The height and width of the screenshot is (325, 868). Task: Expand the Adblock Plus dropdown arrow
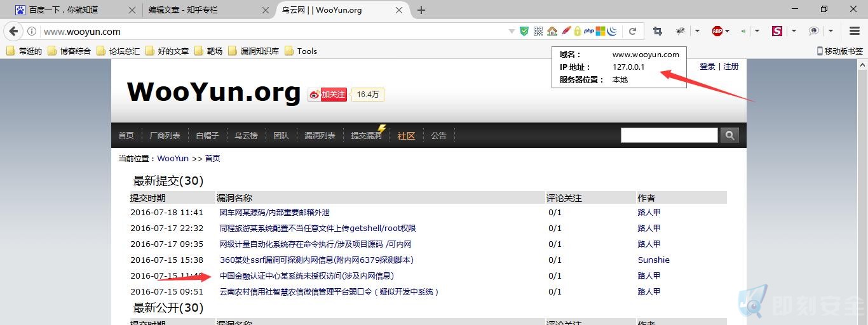coord(727,31)
